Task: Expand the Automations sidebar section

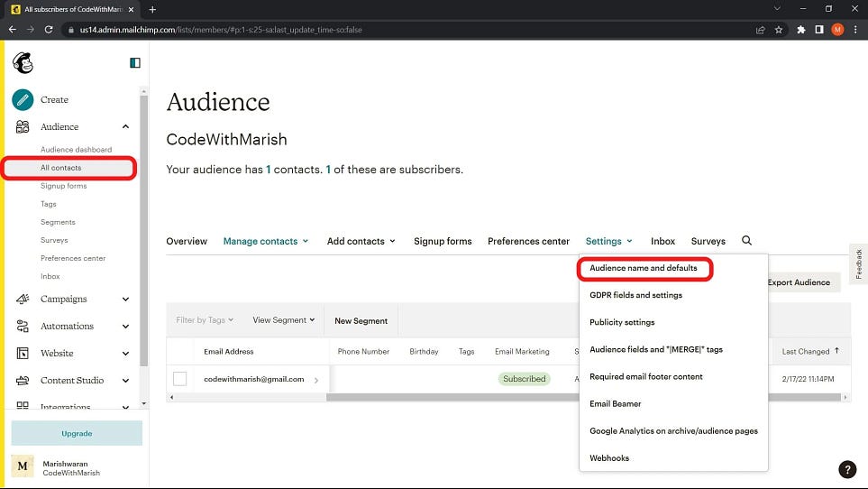Action: coord(125,327)
